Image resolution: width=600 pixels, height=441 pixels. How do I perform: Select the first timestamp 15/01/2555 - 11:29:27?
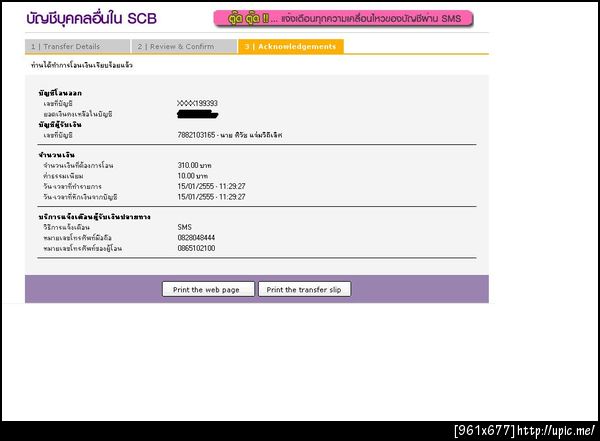pos(211,186)
